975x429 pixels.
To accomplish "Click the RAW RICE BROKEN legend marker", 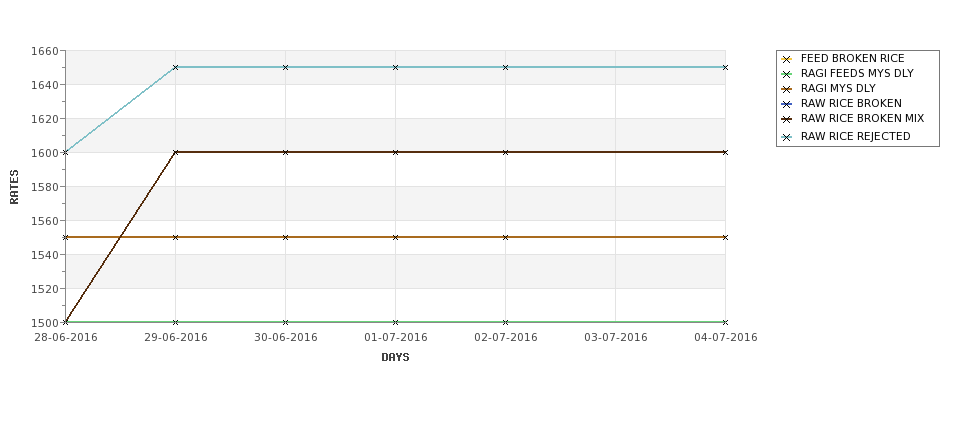I will click(x=787, y=104).
